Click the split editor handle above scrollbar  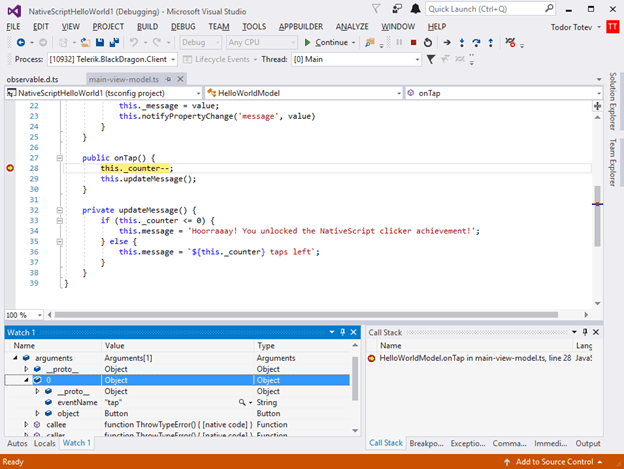[x=597, y=106]
